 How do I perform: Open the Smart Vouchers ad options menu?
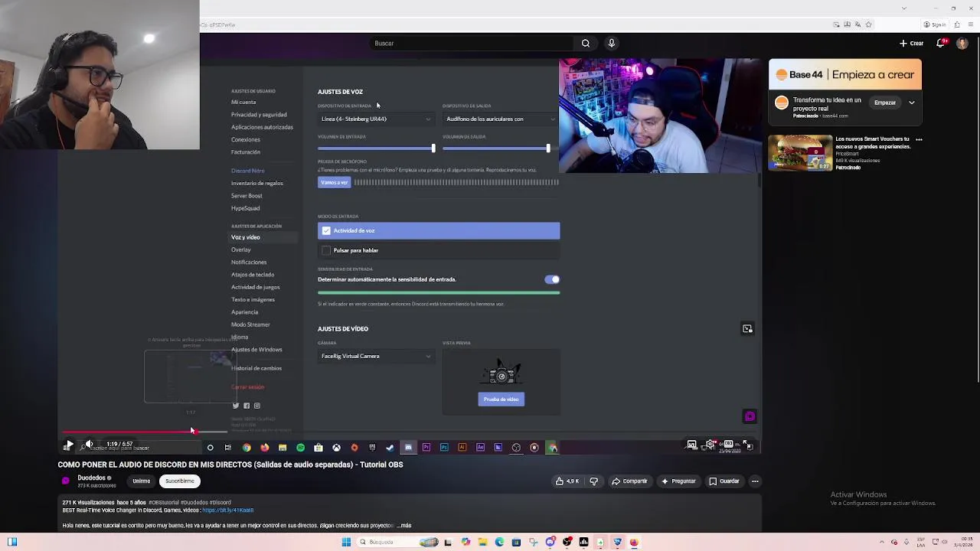[x=919, y=140]
